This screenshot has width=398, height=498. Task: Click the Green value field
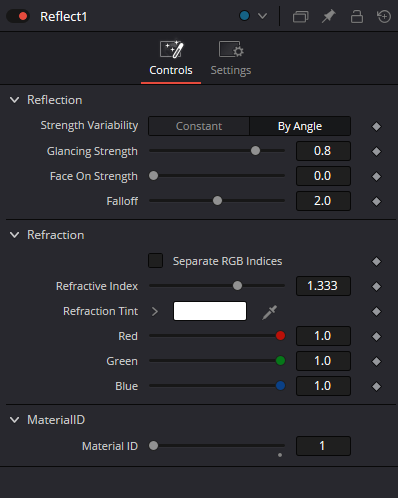point(323,361)
